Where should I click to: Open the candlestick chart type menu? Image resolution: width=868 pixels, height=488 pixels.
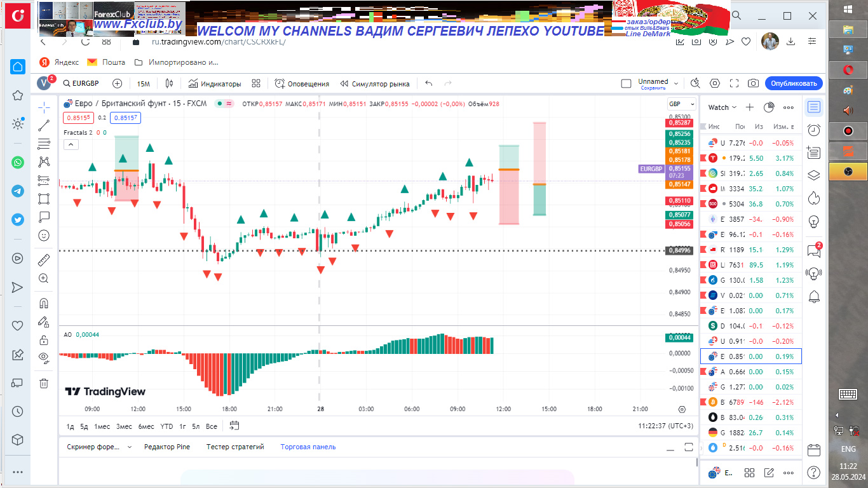tap(169, 83)
